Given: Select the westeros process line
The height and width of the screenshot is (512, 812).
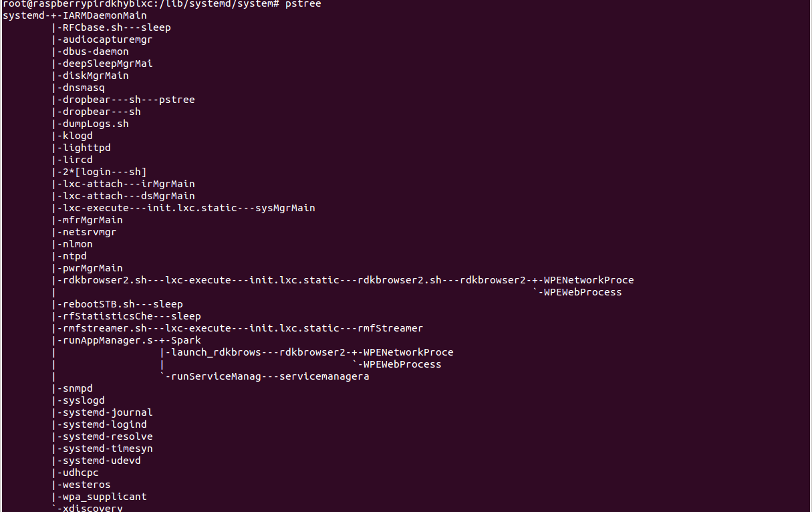Looking at the screenshot, I should (87, 485).
